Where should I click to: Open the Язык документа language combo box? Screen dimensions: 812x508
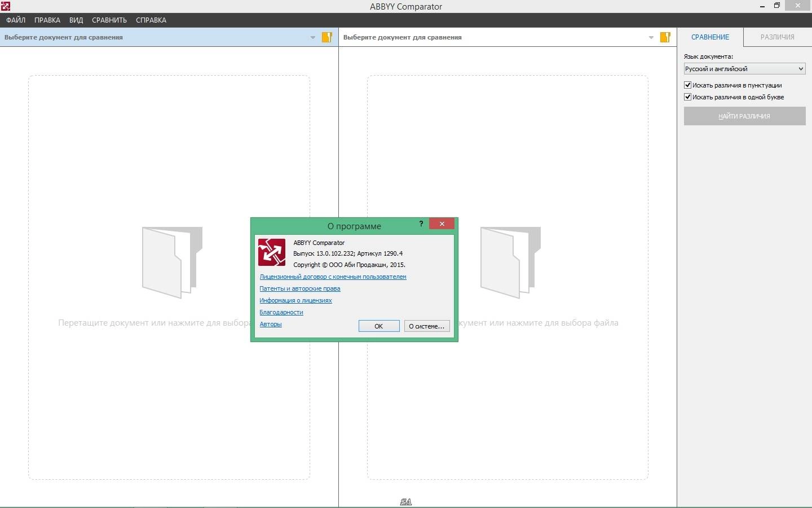(x=744, y=69)
